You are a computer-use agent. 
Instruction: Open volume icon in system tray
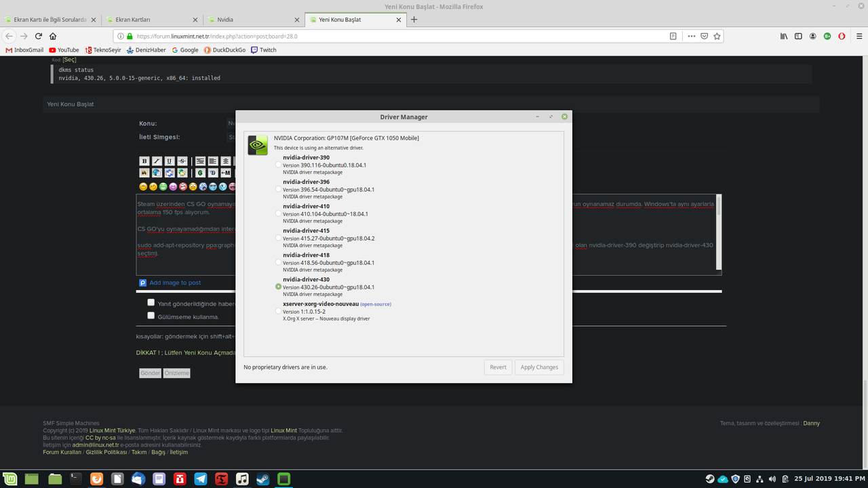point(771,479)
